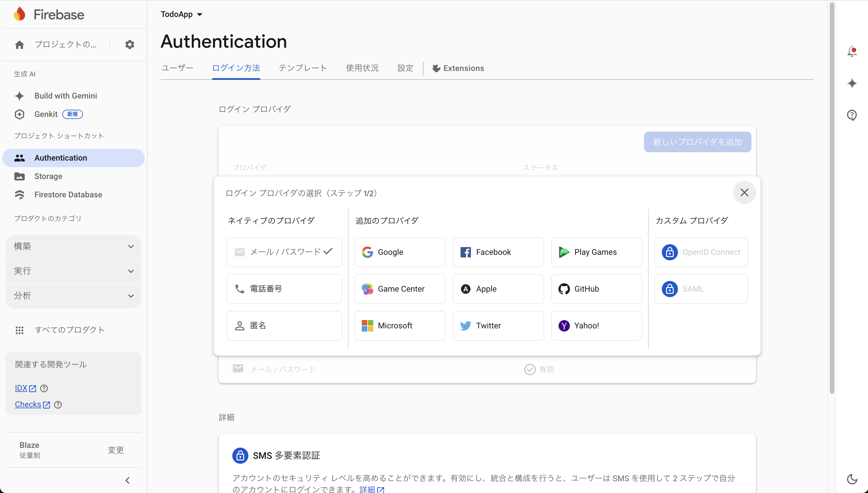Viewport: 868px width, 493px height.
Task: Open help question mark icon
Action: [x=852, y=115]
